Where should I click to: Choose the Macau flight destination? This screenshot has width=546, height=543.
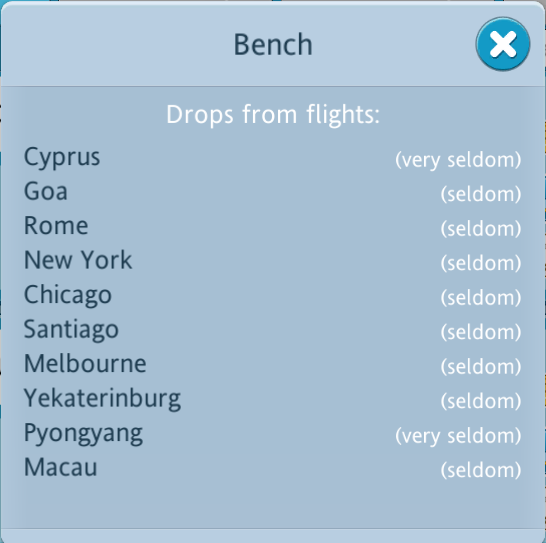(x=61, y=467)
